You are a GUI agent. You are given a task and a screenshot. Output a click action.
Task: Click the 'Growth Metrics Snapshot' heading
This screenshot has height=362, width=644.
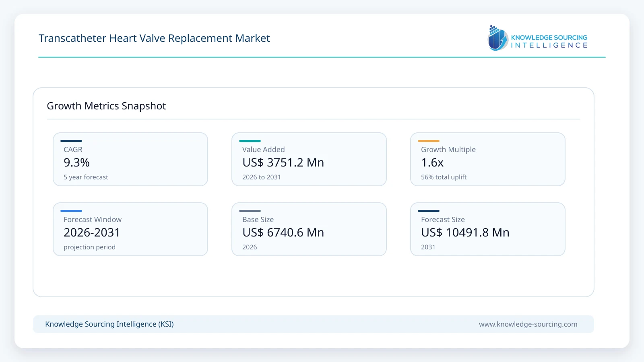click(x=106, y=106)
